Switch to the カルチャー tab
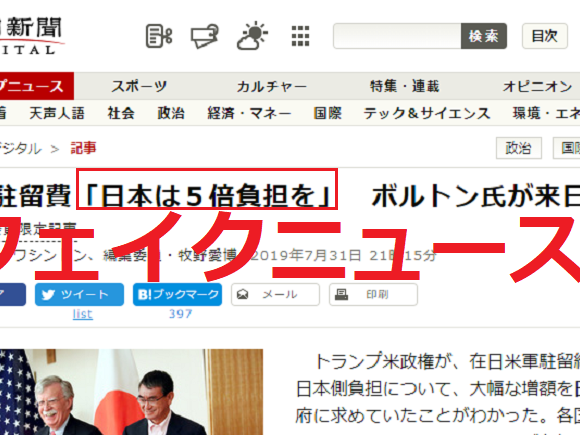This screenshot has height=435, width=580. tap(272, 86)
